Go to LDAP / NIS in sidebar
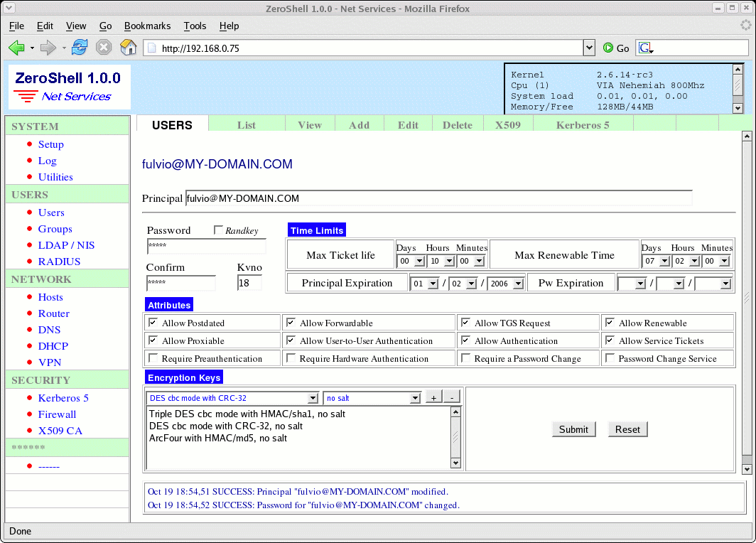This screenshot has width=756, height=543. coord(66,245)
